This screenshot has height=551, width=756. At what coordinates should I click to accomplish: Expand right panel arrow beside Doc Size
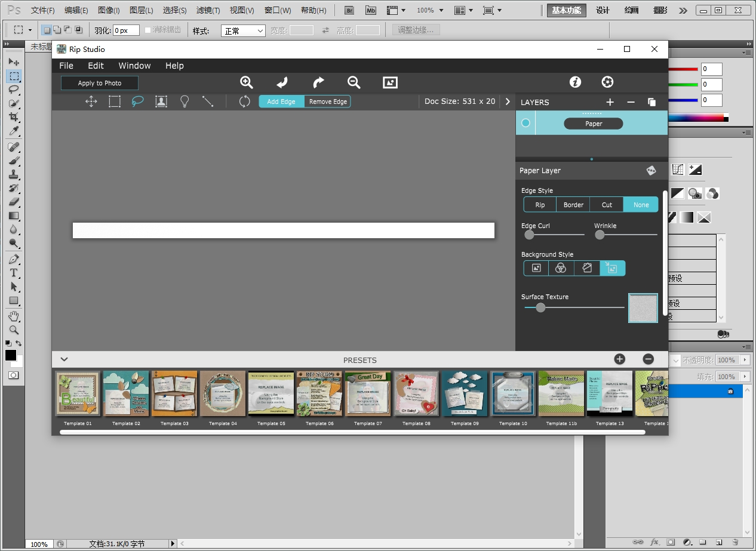(x=508, y=101)
